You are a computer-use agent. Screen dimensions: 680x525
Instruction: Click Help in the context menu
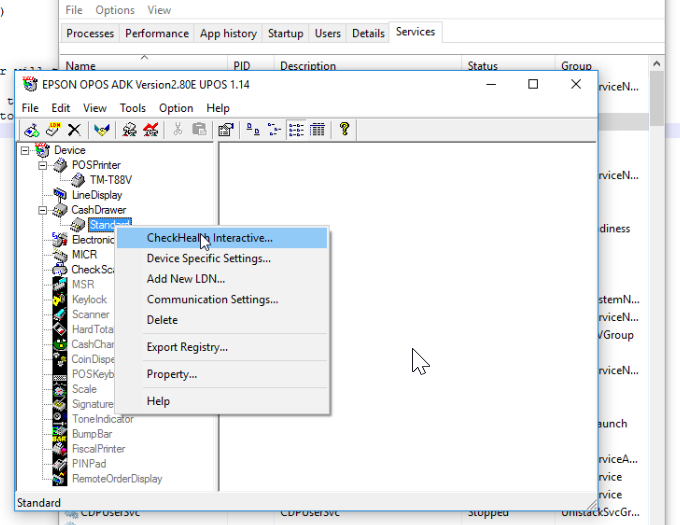[222, 401]
